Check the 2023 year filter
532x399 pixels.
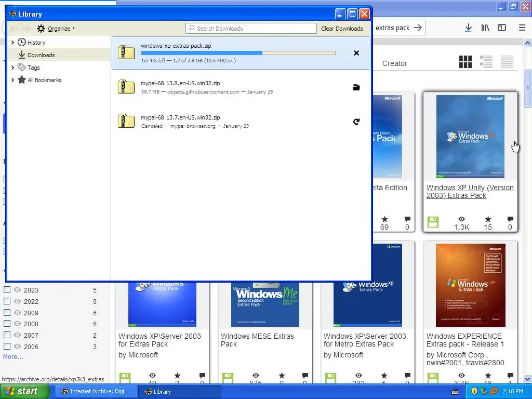tap(7, 289)
